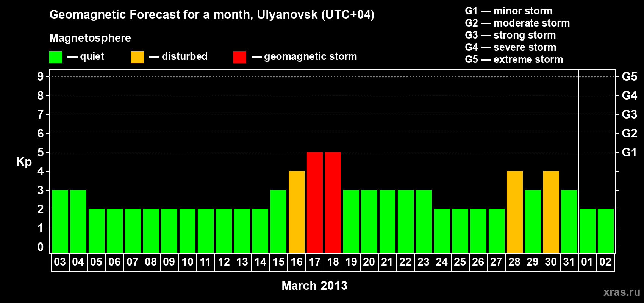The image size is (644, 303).
Task: Click the orange disturbed legend swatch
Action: (x=137, y=57)
